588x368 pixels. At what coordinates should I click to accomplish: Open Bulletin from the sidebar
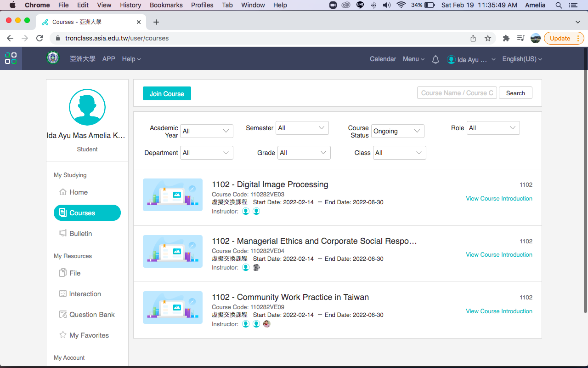pyautogui.click(x=80, y=234)
